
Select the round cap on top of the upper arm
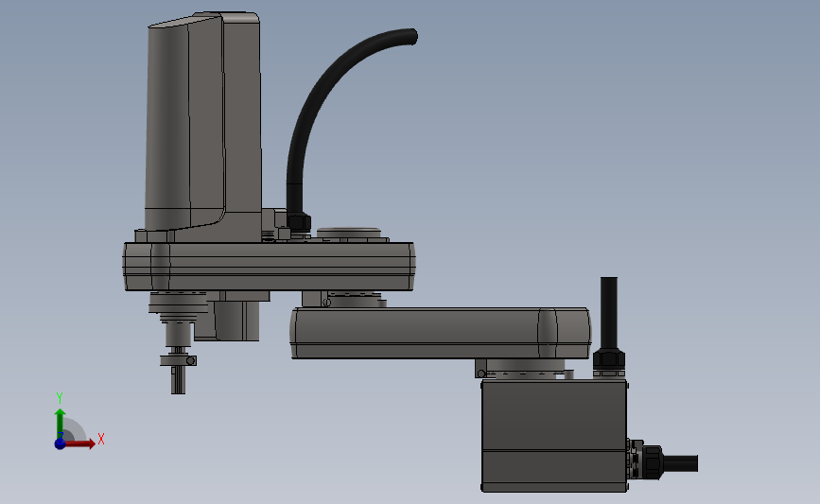point(349,234)
